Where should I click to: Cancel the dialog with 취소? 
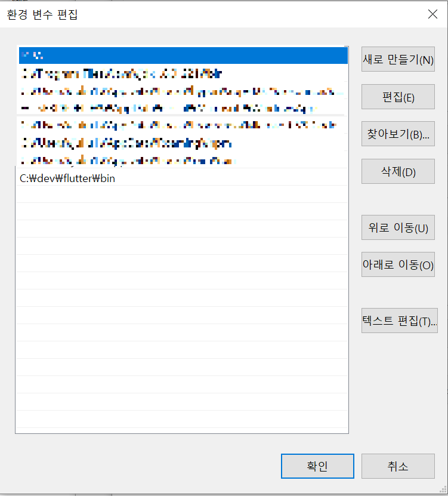pos(398,466)
